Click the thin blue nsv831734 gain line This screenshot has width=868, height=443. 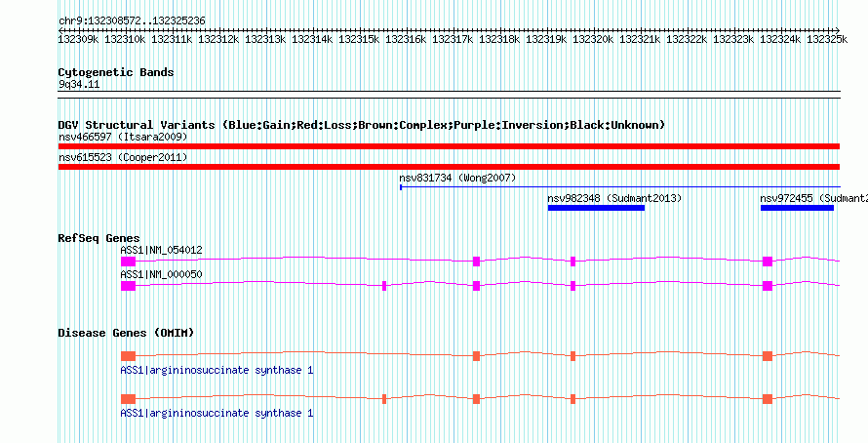click(620, 187)
